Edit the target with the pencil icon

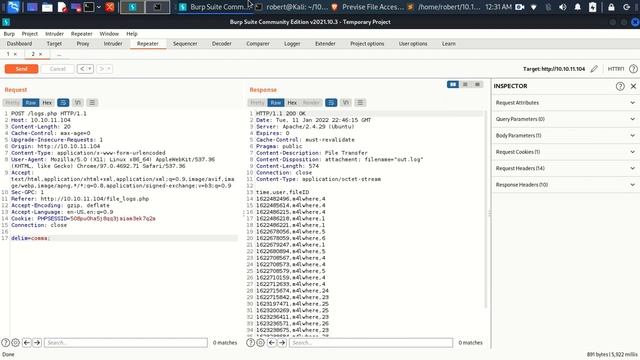(594, 69)
